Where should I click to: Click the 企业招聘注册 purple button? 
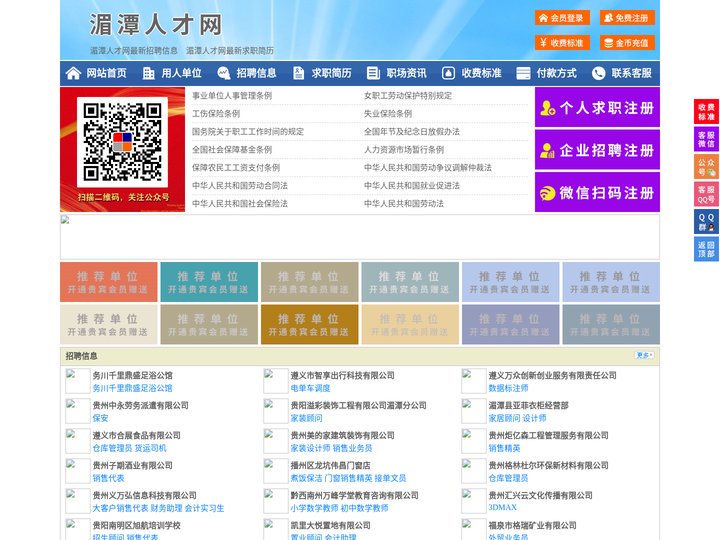(597, 150)
